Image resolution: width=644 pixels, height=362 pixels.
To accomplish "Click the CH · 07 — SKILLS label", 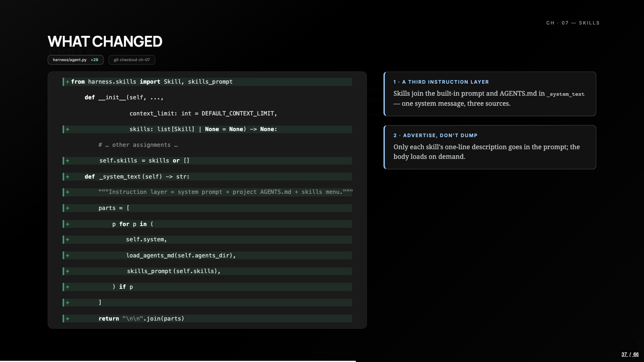I will point(573,23).
